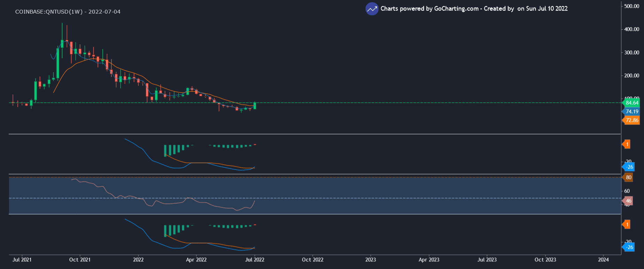Click the 500.00 label at top of price axis
This screenshot has height=269, width=644.
pyautogui.click(x=631, y=6)
